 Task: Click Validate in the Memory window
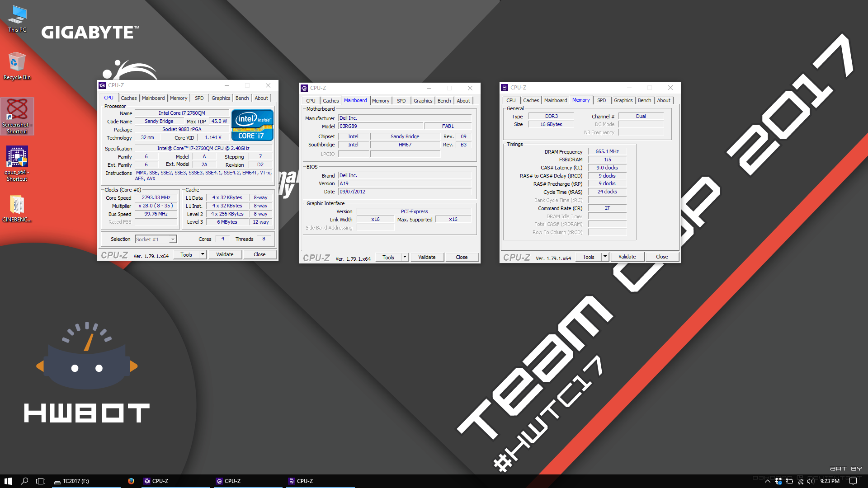click(627, 257)
